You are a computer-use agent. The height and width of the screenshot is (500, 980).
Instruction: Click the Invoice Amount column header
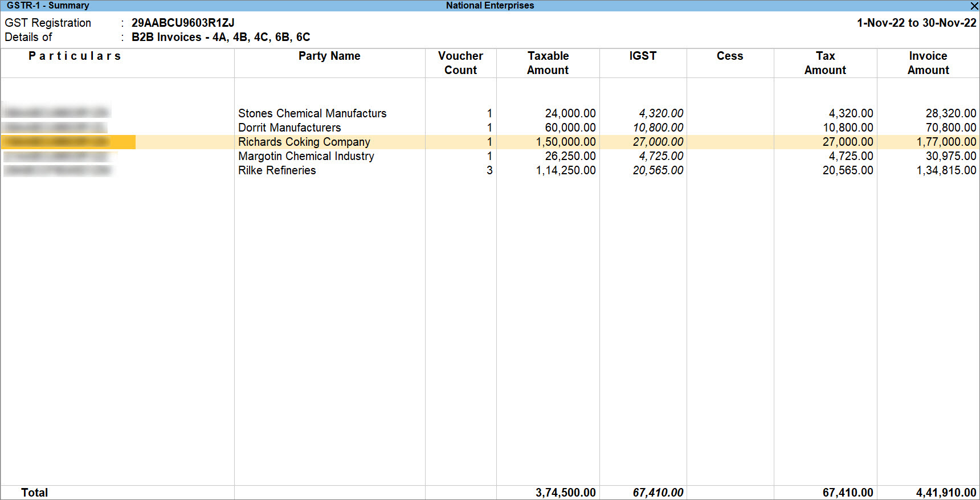pyautogui.click(x=928, y=63)
